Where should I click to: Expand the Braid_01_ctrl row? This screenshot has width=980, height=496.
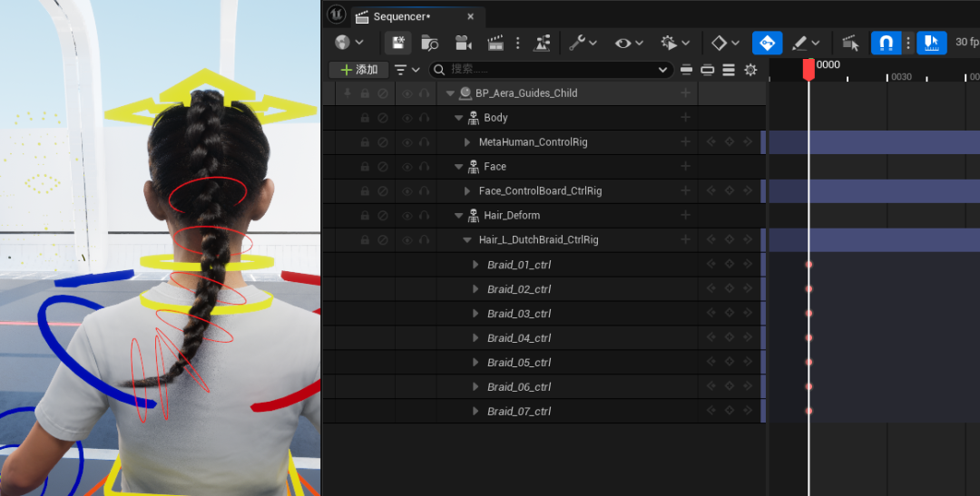coord(475,265)
